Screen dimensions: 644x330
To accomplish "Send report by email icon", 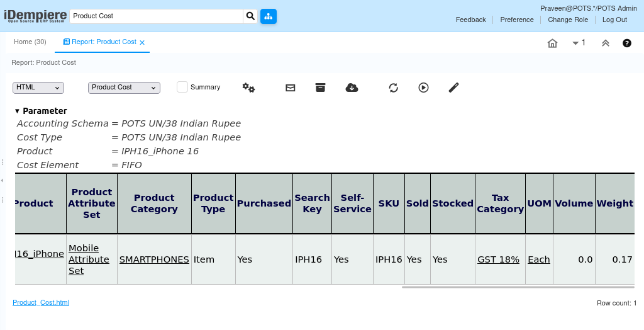I will [x=291, y=88].
